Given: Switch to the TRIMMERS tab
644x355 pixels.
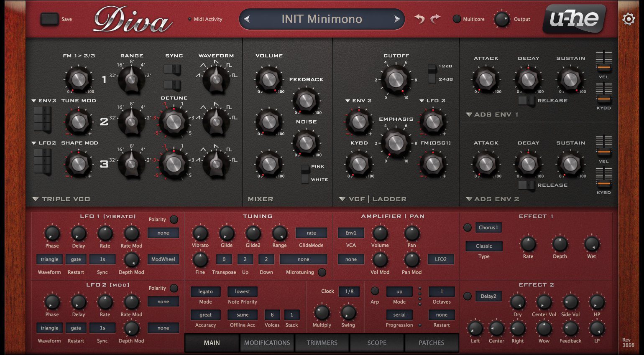Looking at the screenshot, I should (x=322, y=343).
